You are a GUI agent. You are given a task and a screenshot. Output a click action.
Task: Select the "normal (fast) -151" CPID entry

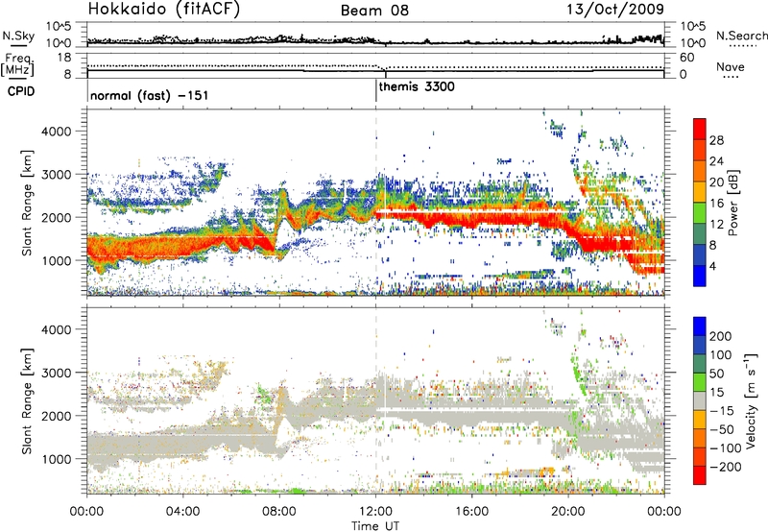coord(150,95)
